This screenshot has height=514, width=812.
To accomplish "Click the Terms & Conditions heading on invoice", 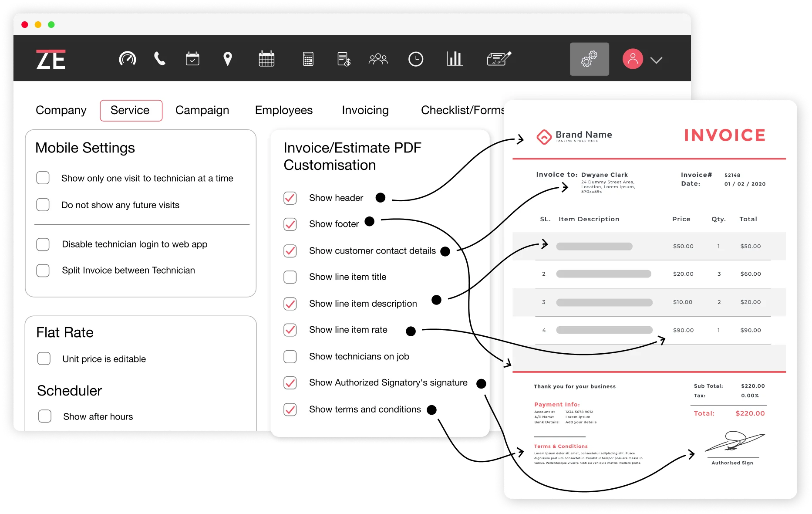I will 561,446.
